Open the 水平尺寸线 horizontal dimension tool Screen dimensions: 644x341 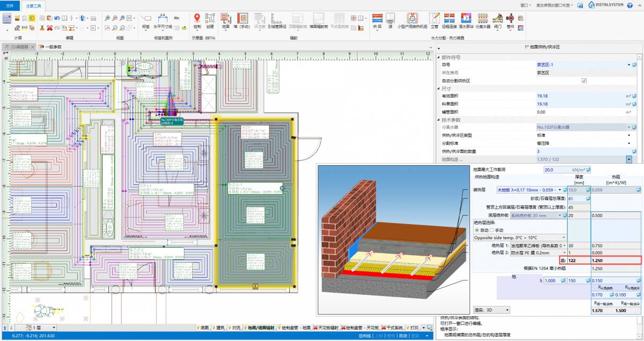pyautogui.click(x=163, y=20)
